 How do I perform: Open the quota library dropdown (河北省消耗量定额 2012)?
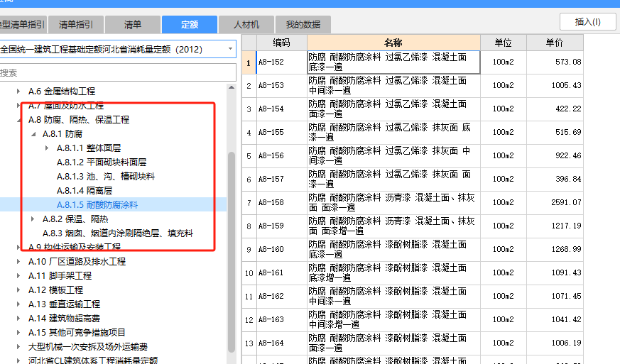coord(230,49)
